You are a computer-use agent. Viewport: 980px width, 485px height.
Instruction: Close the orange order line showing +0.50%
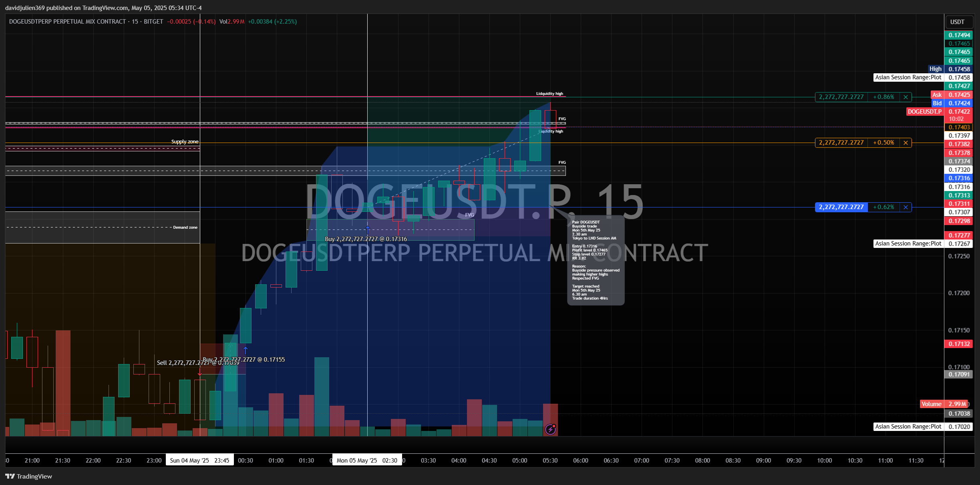coord(906,143)
